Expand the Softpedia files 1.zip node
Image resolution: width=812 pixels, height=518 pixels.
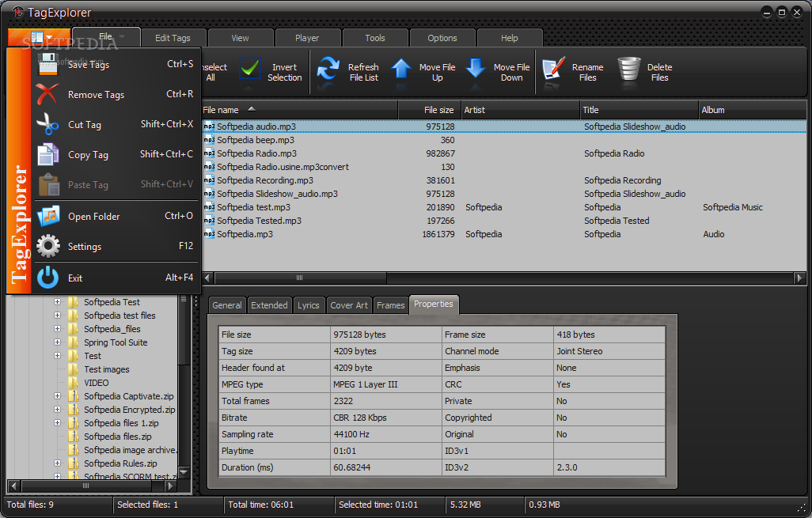pos(58,423)
